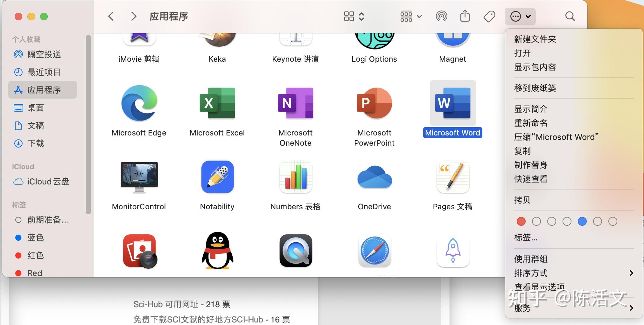The width and height of the screenshot is (644, 325).
Task: Select the Notability app icon
Action: [x=217, y=177]
